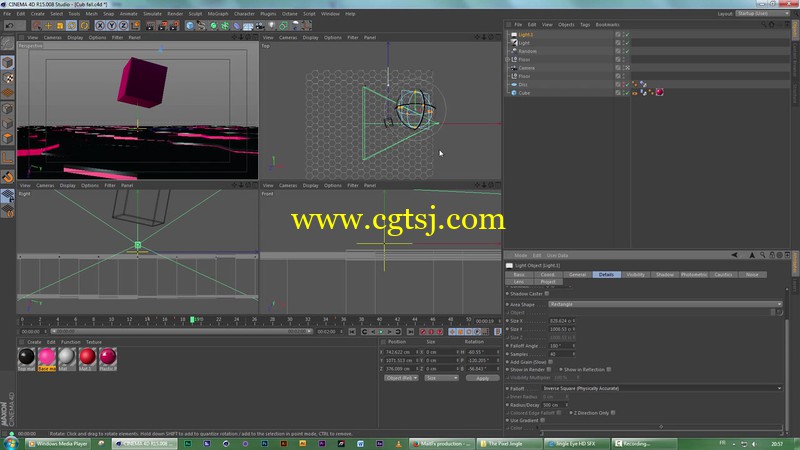The image size is (800, 450).
Task: Open the Edit Render Settings icon
Action: [x=174, y=25]
